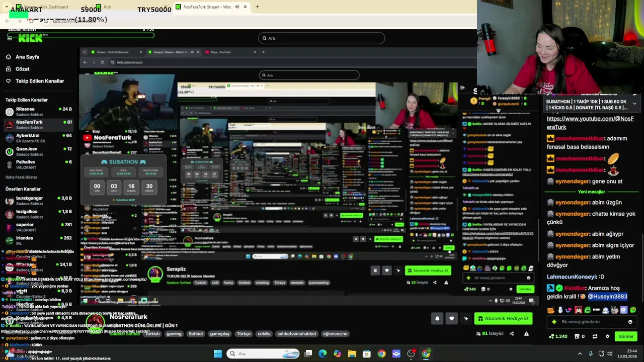Open the browser tab search dropdown
This screenshot has width=644, height=362.
(x=6, y=7)
